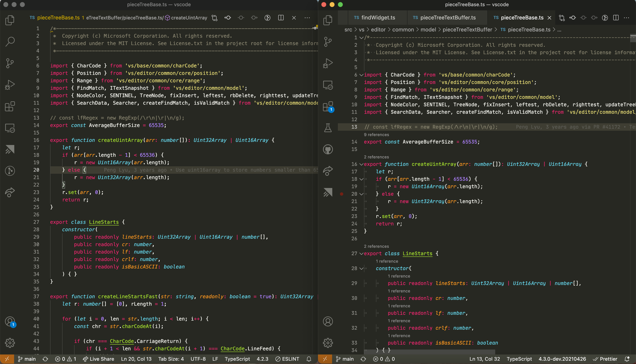Open More Actions ellipsis in right window
The height and width of the screenshot is (364, 636).
click(x=626, y=18)
